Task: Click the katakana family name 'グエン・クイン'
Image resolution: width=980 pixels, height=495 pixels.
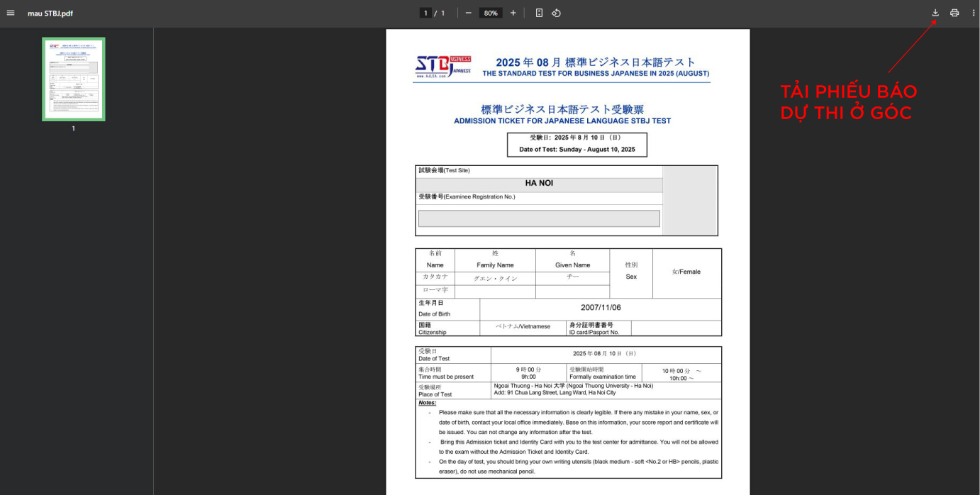Action: point(495,279)
